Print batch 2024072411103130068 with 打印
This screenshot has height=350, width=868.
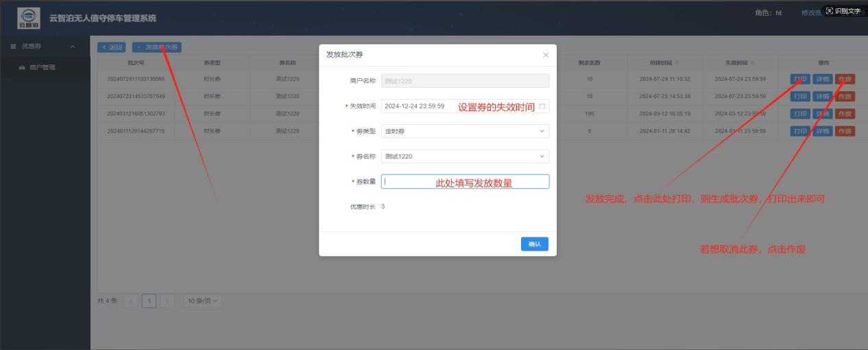coord(800,79)
